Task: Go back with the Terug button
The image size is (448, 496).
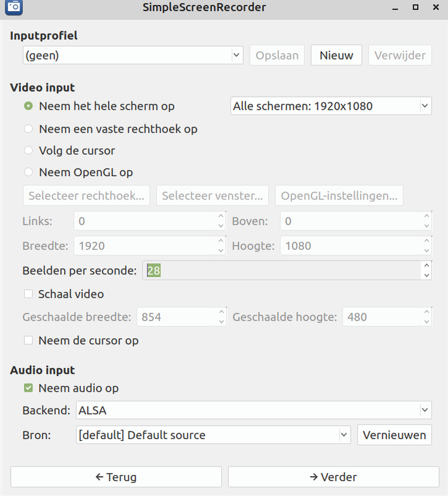Action: (116, 477)
